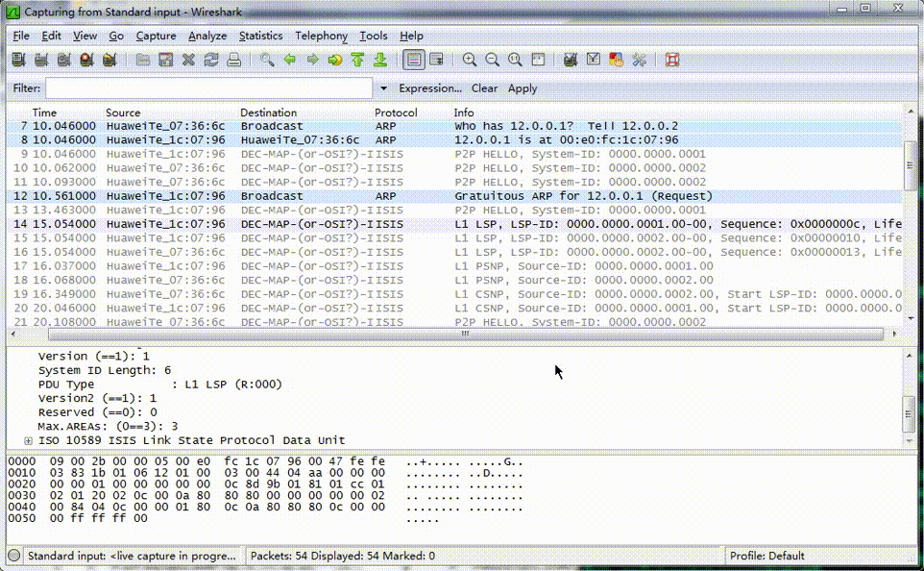Open the filter history dropdown arrow
924x571 pixels.
383,88
